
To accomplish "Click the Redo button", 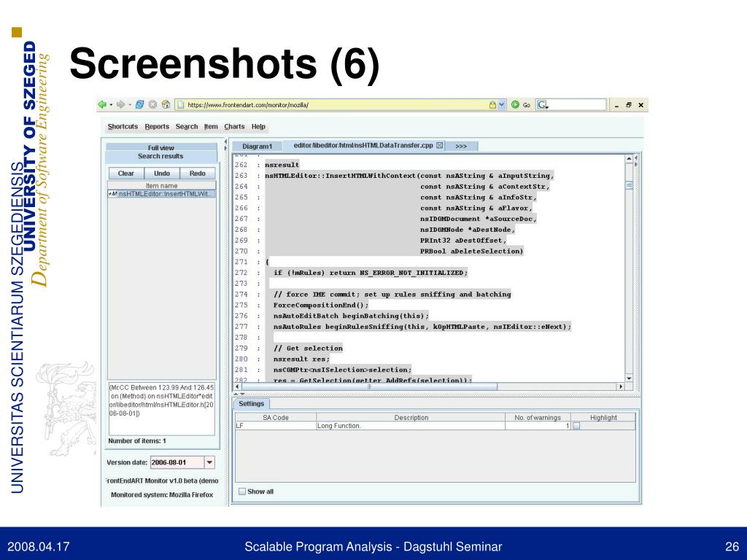I will point(197,174).
